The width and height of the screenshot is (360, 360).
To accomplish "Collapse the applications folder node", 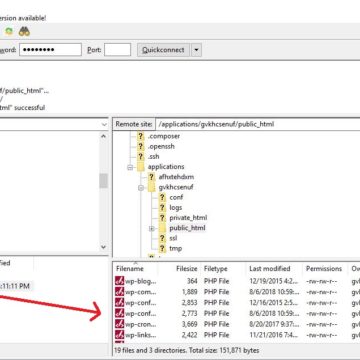I will pyautogui.click(x=130, y=168).
